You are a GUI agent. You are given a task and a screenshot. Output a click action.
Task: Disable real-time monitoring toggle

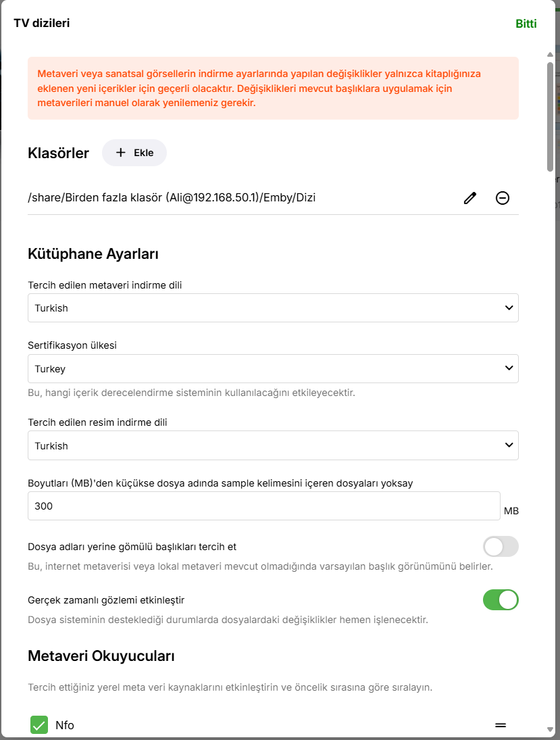(501, 599)
